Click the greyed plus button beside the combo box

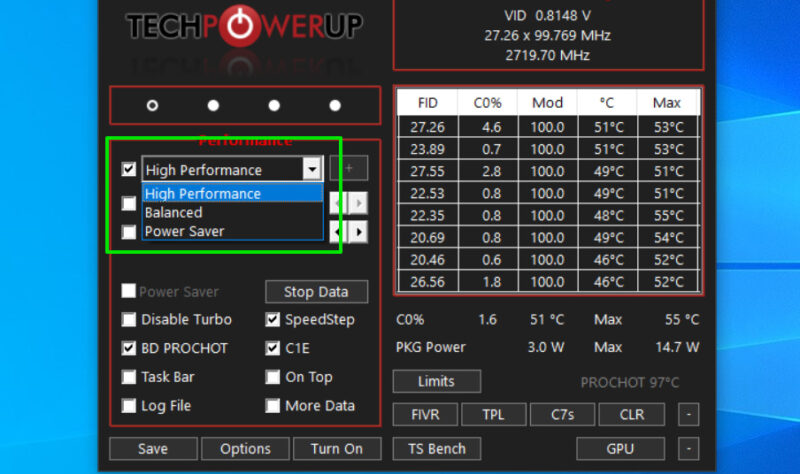(349, 168)
